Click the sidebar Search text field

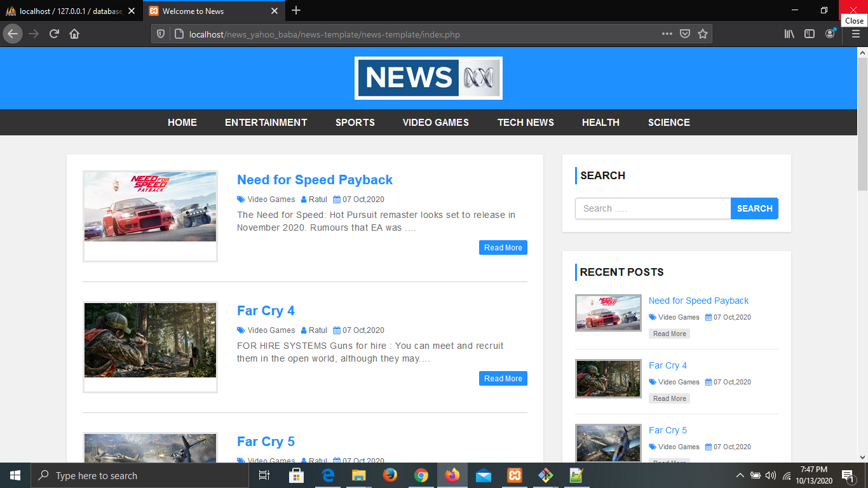tap(653, 208)
